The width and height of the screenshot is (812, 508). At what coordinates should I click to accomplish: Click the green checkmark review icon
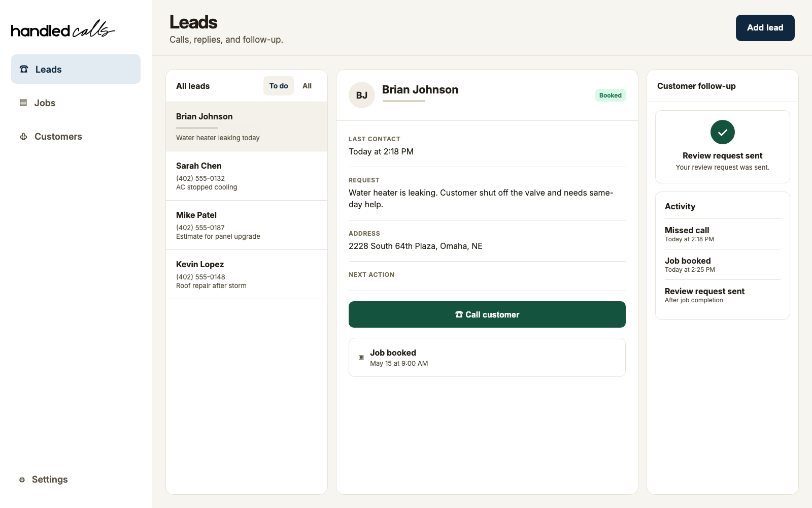pos(723,132)
